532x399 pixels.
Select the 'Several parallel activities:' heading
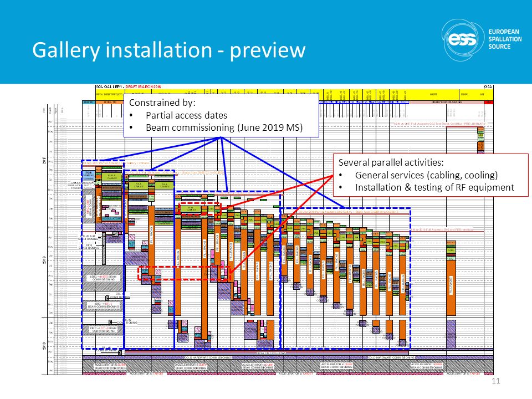pyautogui.click(x=391, y=162)
